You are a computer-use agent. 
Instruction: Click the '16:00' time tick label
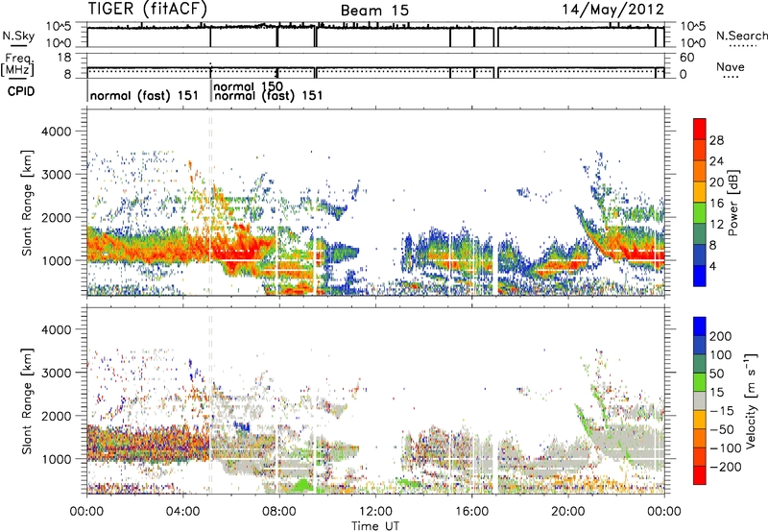click(471, 512)
